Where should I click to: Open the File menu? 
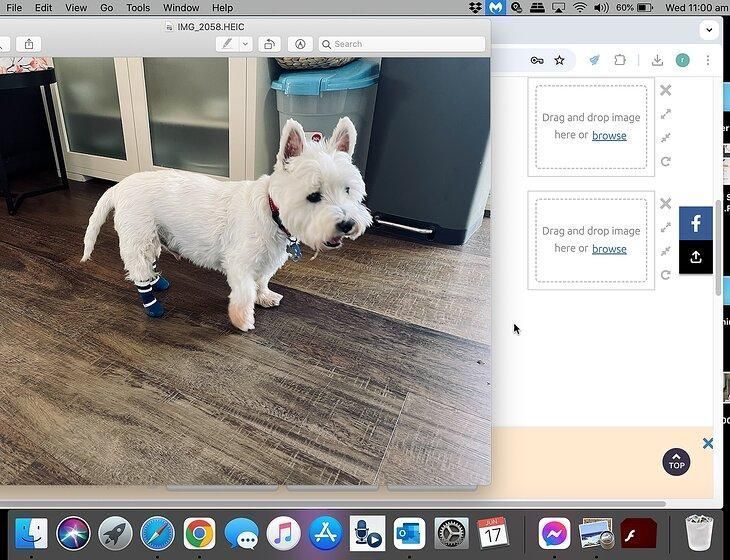pyautogui.click(x=14, y=8)
